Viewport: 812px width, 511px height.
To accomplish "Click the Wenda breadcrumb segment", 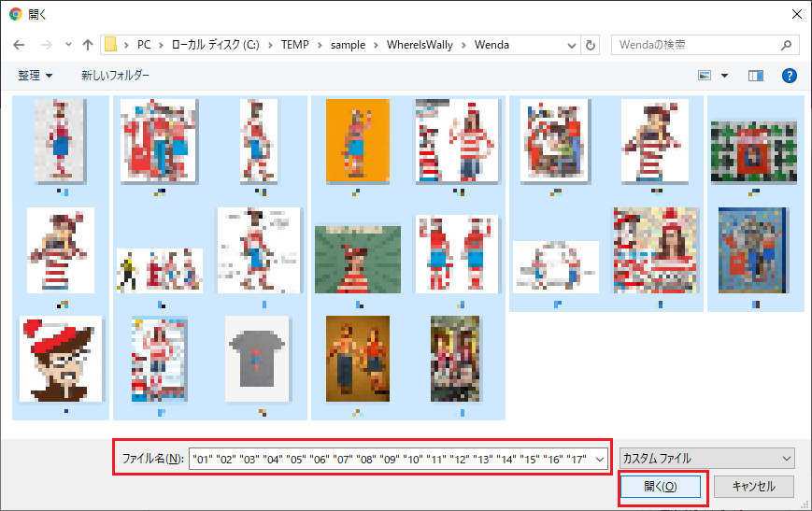I will (491, 45).
